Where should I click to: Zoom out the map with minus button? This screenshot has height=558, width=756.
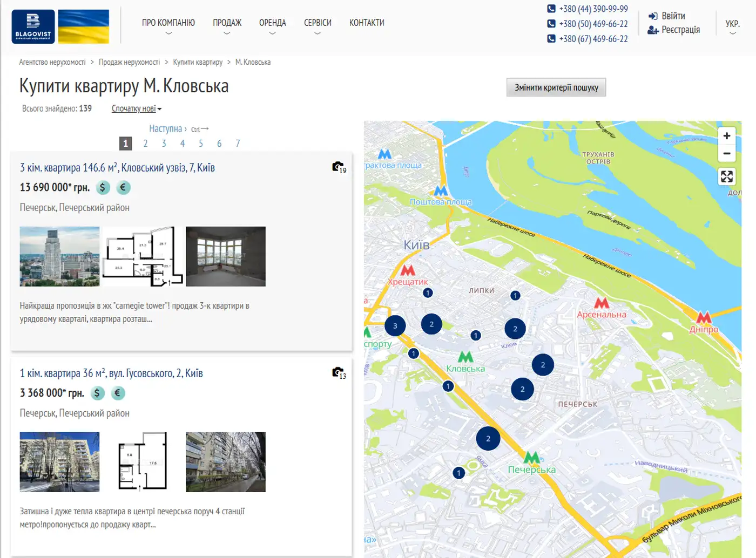pos(727,153)
